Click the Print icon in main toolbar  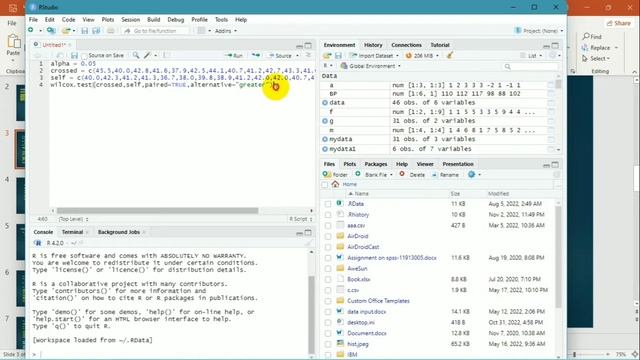tap(111, 31)
